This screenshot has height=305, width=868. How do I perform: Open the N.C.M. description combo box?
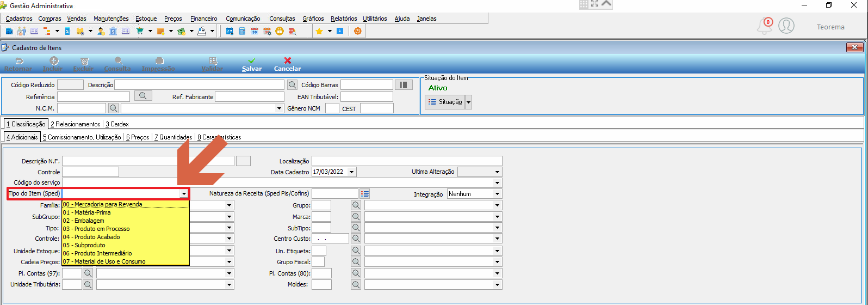pyautogui.click(x=202, y=108)
